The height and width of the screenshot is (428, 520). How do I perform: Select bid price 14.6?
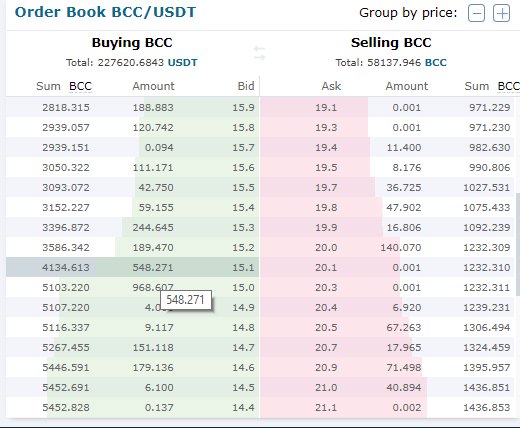click(243, 367)
